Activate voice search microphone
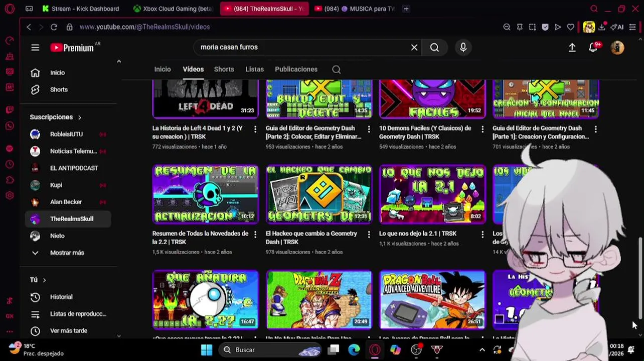The height and width of the screenshot is (361, 644). tap(463, 47)
